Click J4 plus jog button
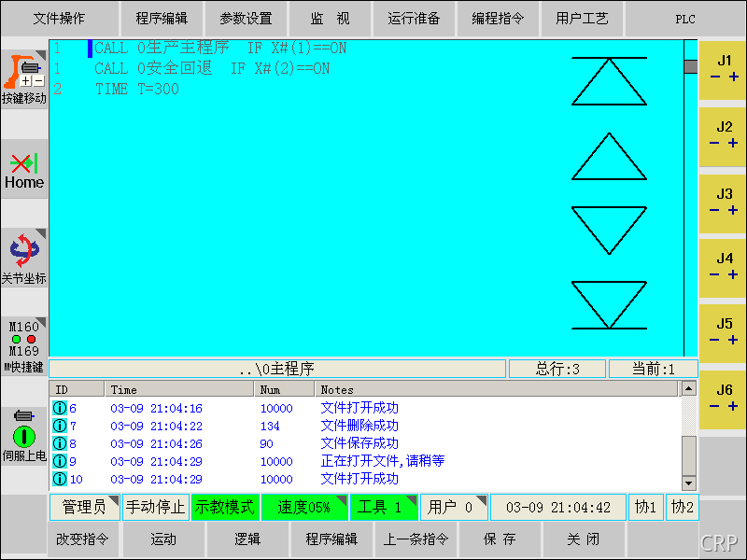This screenshot has height=560, width=747. [x=733, y=274]
